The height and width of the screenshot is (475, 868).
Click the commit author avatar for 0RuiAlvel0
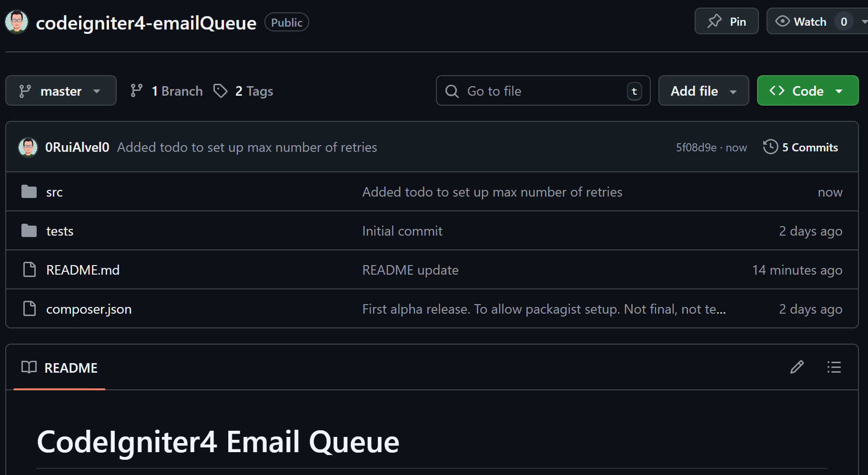pos(28,148)
